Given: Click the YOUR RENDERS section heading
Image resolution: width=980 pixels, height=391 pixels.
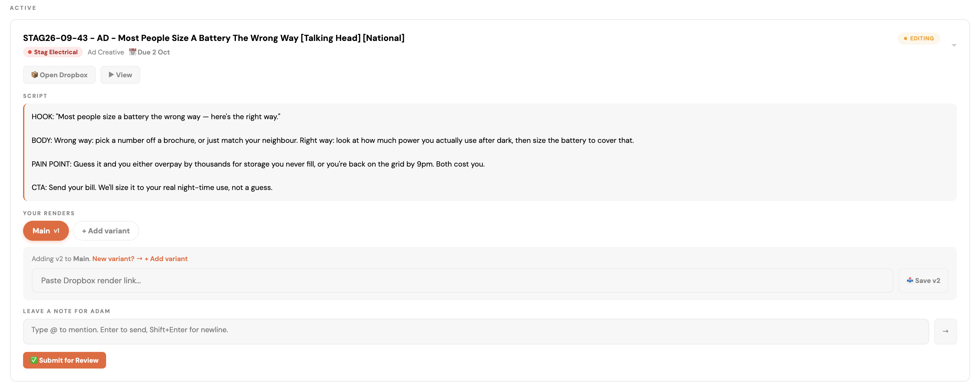Looking at the screenshot, I should (49, 213).
